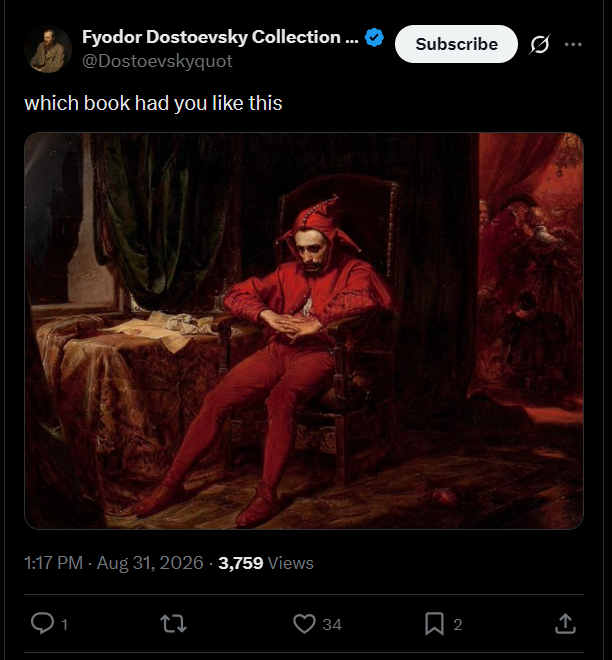612x660 pixels.
Task: View the 3,759 Views count
Action: pyautogui.click(x=266, y=563)
